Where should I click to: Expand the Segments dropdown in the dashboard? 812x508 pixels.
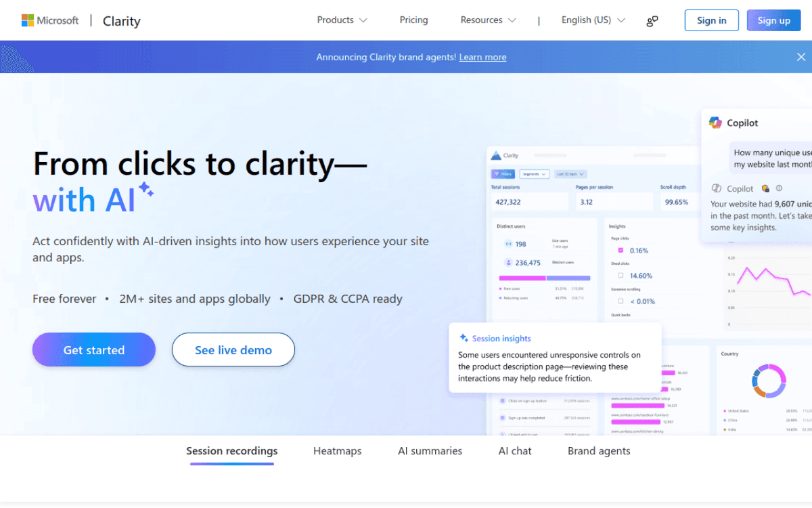click(535, 174)
